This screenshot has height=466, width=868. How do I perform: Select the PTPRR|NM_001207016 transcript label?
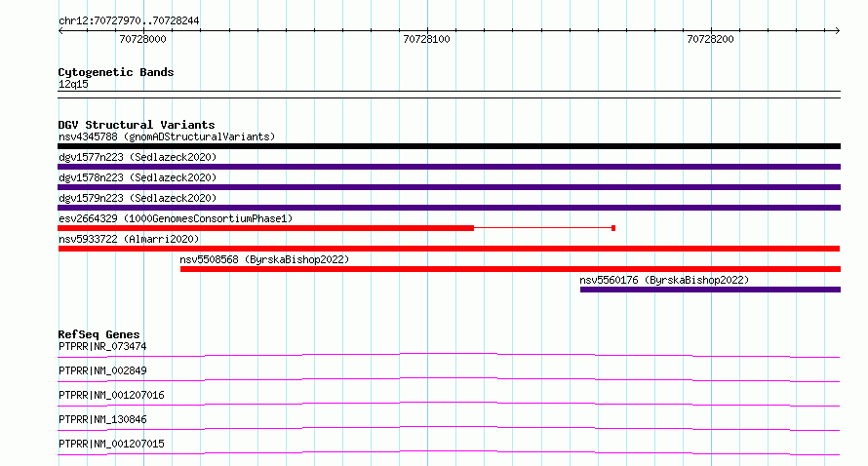[111, 395]
